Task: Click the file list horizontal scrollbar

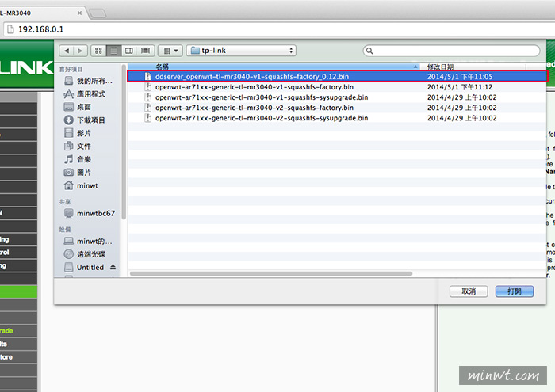Action: tap(271, 273)
